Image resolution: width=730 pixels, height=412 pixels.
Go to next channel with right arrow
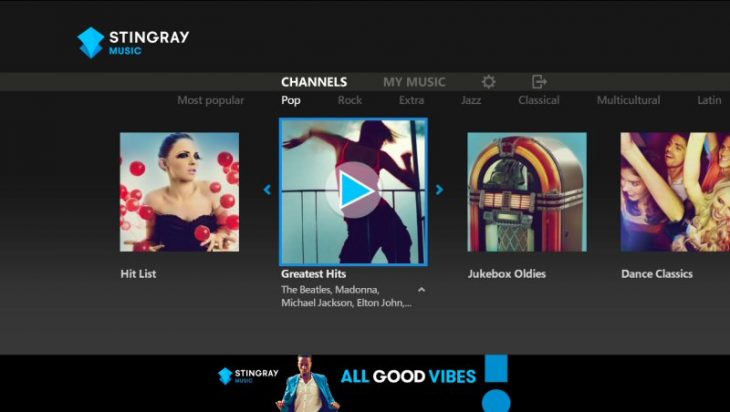[439, 189]
